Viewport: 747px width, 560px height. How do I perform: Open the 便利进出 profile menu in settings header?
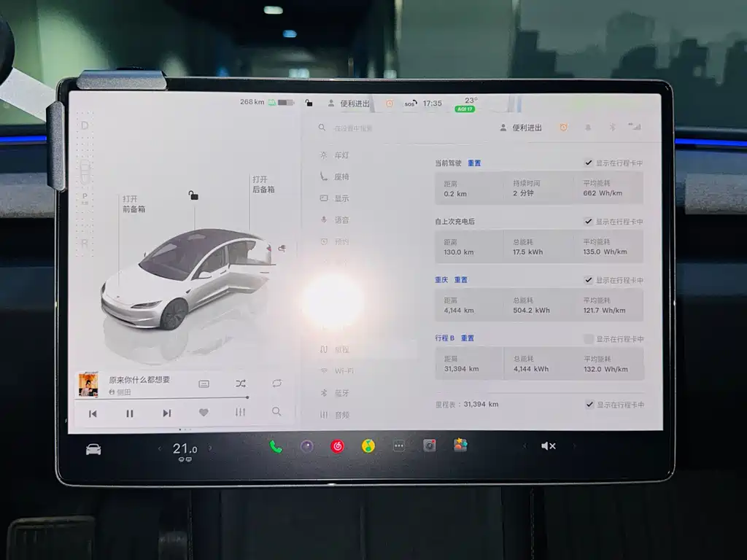[521, 128]
